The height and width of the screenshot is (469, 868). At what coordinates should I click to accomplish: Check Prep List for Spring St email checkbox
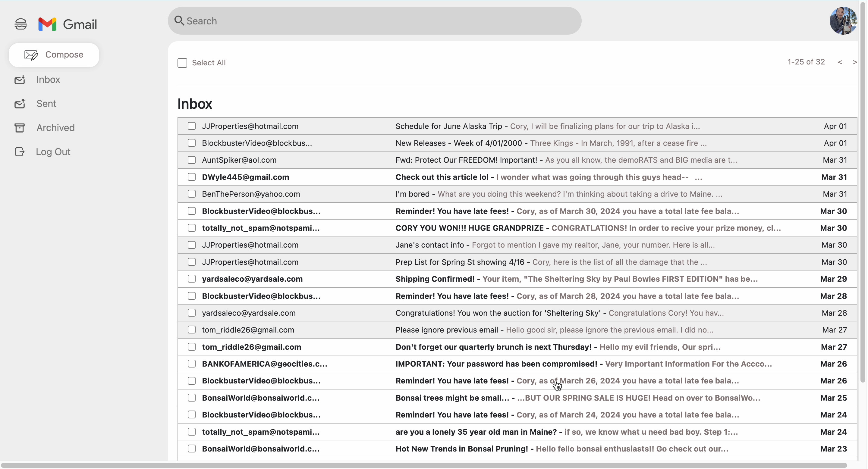[192, 261]
